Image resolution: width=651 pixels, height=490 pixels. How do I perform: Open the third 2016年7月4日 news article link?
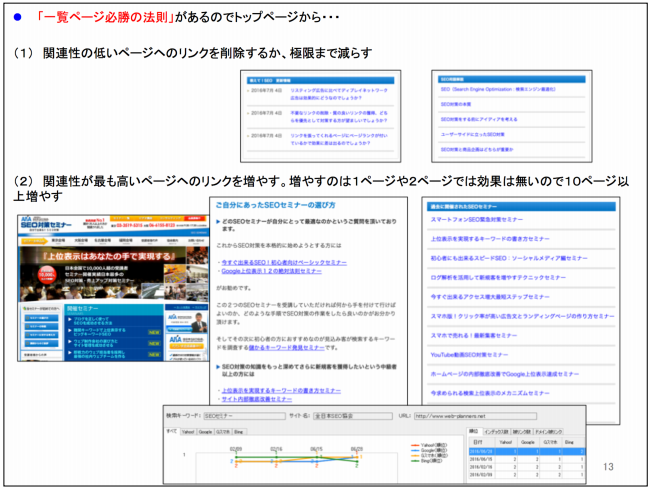(x=338, y=139)
